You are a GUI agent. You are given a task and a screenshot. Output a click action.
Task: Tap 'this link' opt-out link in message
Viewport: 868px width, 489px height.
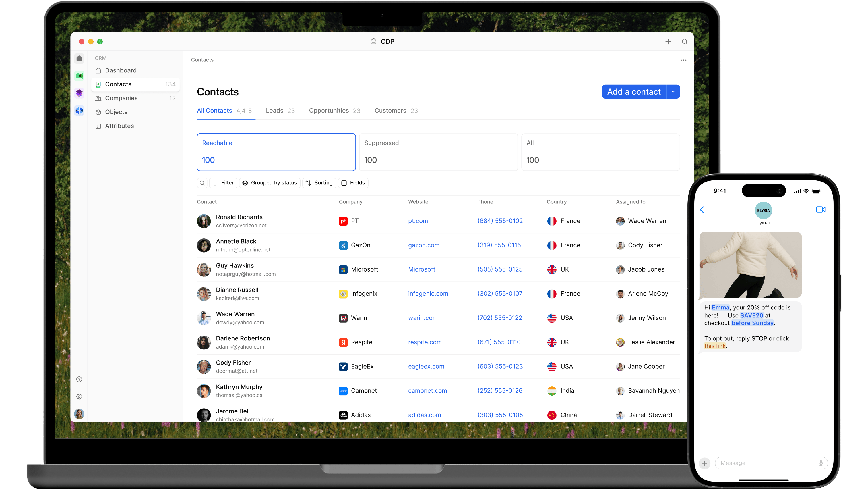715,346
